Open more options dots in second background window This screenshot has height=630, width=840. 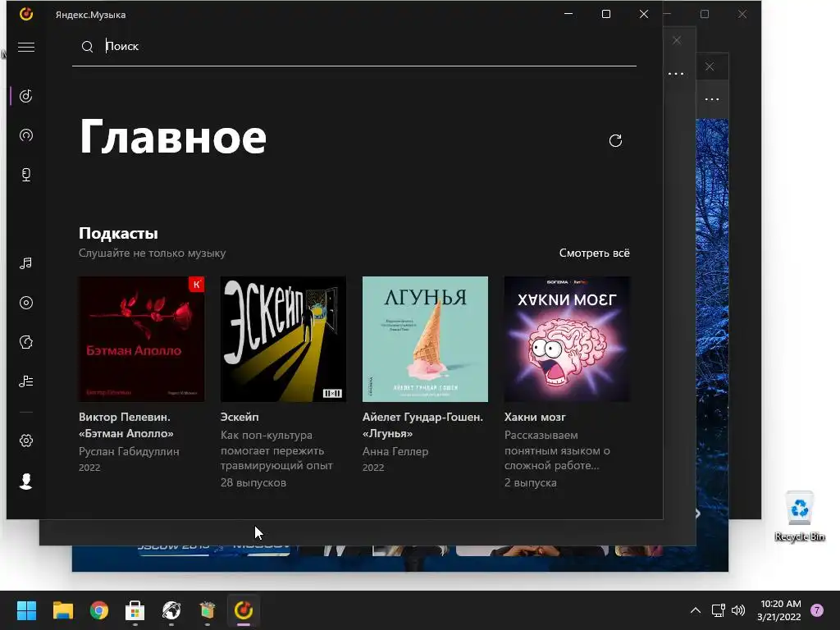(x=676, y=73)
